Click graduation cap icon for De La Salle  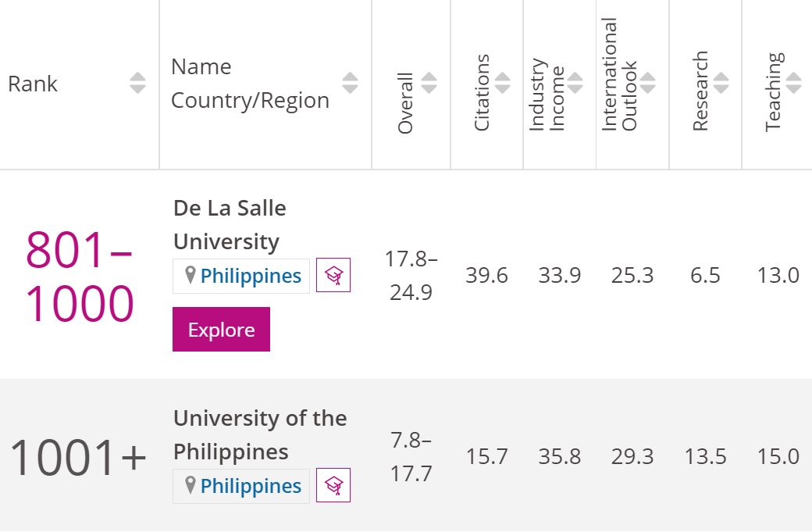pyautogui.click(x=333, y=275)
